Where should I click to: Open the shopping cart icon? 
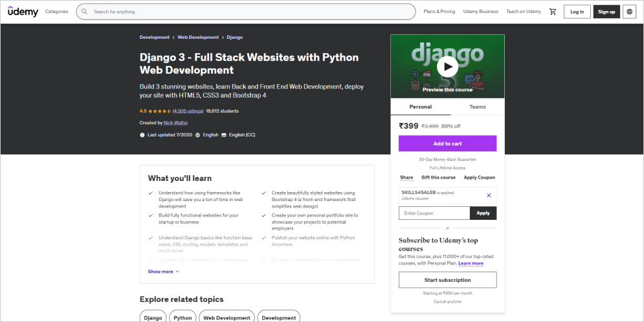552,12
